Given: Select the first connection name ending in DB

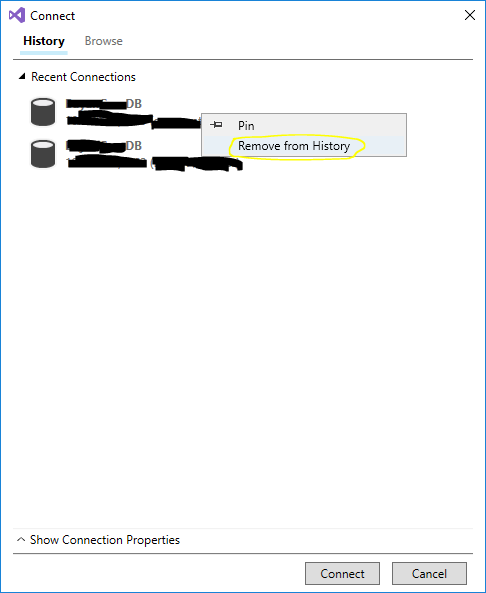Looking at the screenshot, I should click(104, 103).
